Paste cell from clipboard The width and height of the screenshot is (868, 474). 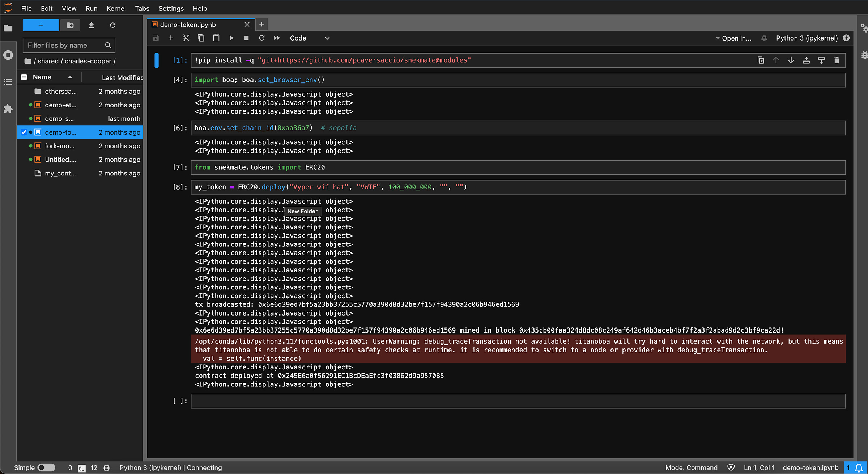coord(216,38)
